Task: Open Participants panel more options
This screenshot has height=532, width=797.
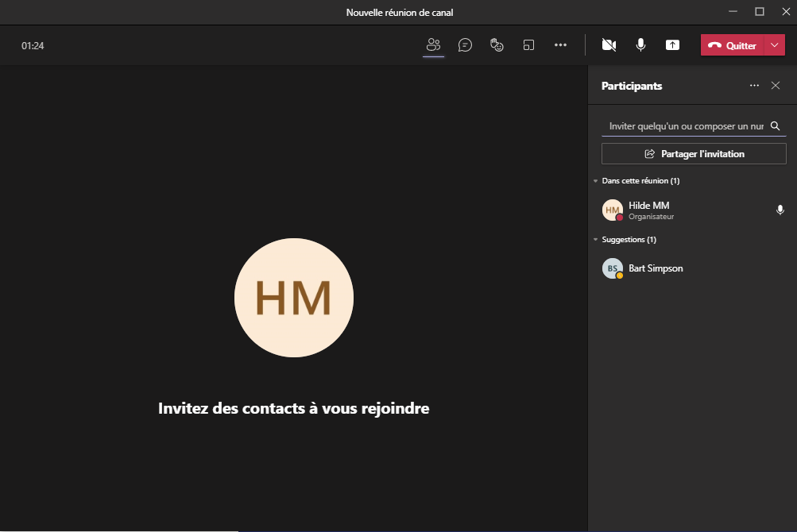Action: coord(754,86)
